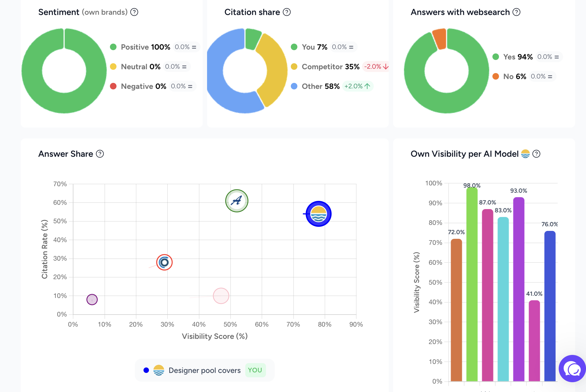
Task: Click the No orange legend dot
Action: click(496, 76)
